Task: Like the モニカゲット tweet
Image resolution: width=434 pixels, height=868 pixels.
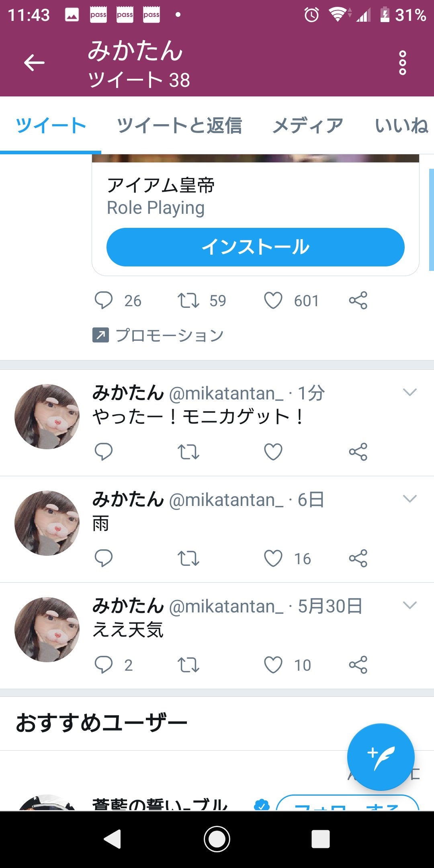Action: 273,452
